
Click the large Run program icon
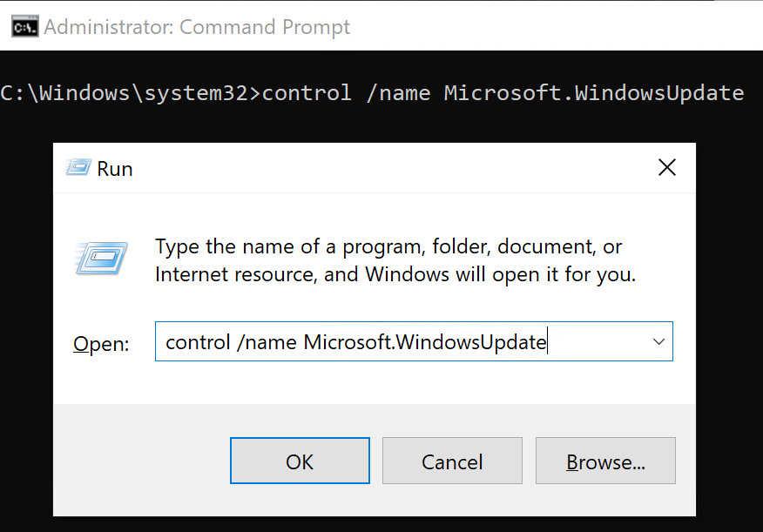[x=101, y=259]
